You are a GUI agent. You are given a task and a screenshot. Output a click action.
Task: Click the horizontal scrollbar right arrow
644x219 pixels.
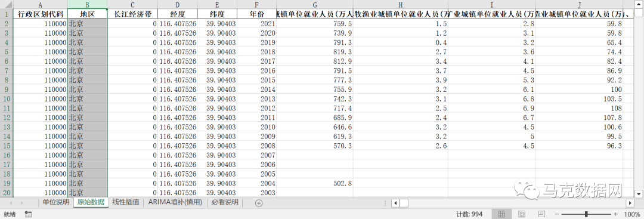click(x=630, y=203)
